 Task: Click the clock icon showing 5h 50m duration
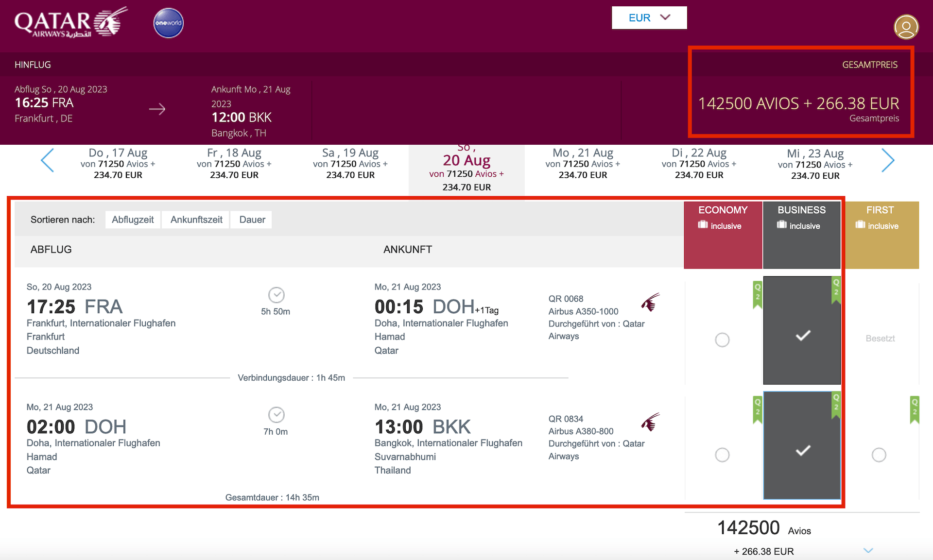point(276,295)
